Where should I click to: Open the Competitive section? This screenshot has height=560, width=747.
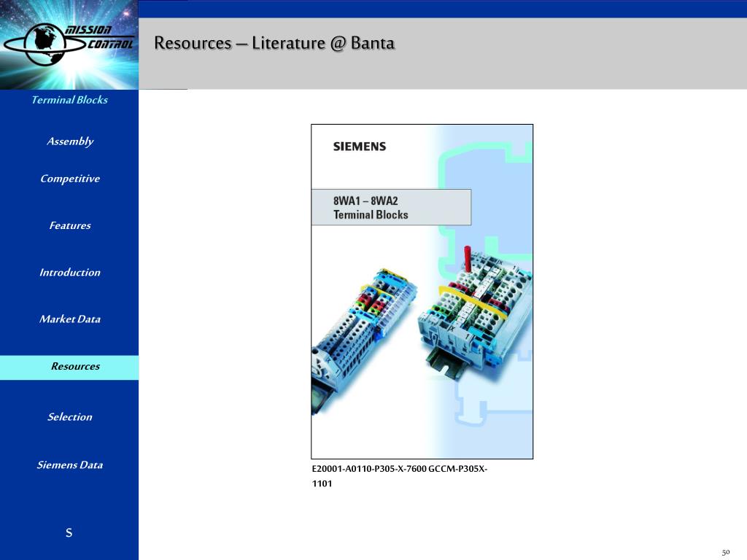[70, 179]
